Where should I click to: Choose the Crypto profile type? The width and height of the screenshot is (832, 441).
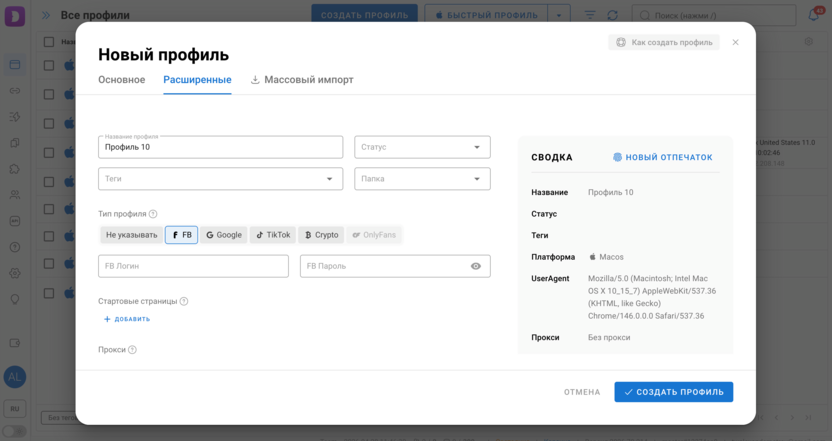coord(321,235)
